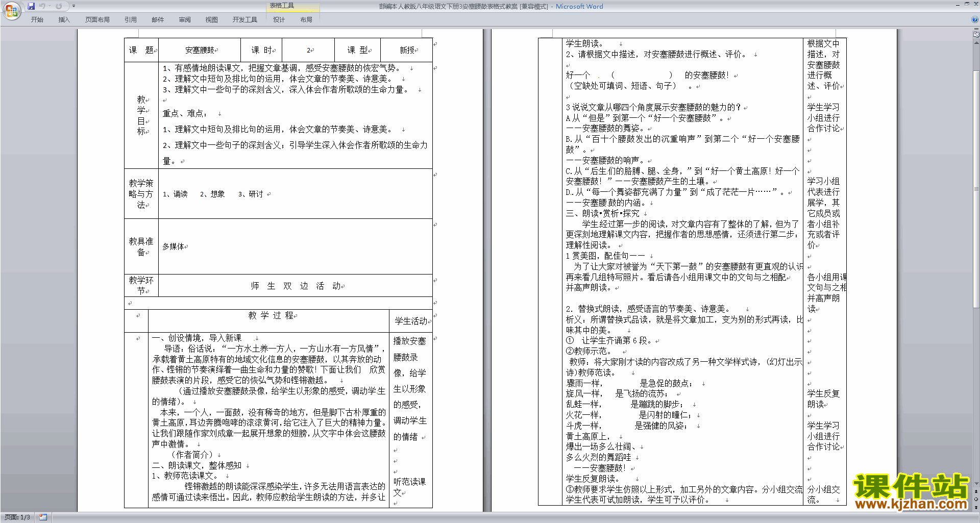Click the Undo arrow icon

(42, 6)
